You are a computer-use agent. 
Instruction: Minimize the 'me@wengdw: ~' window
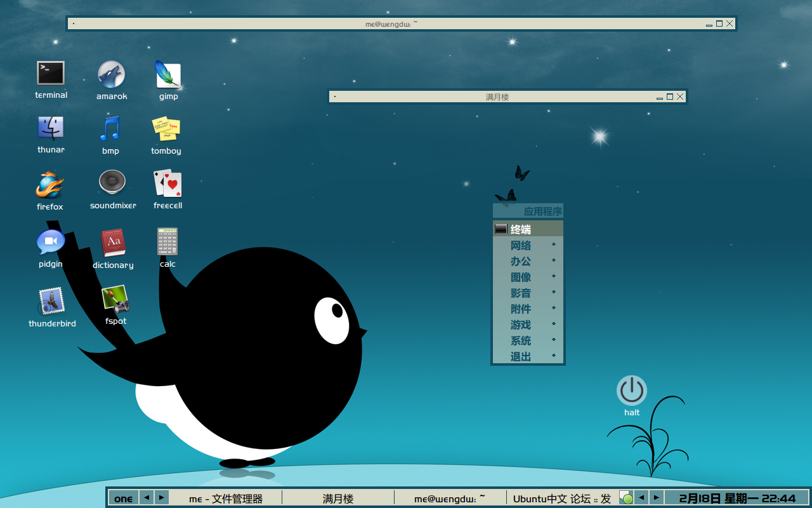coord(709,25)
